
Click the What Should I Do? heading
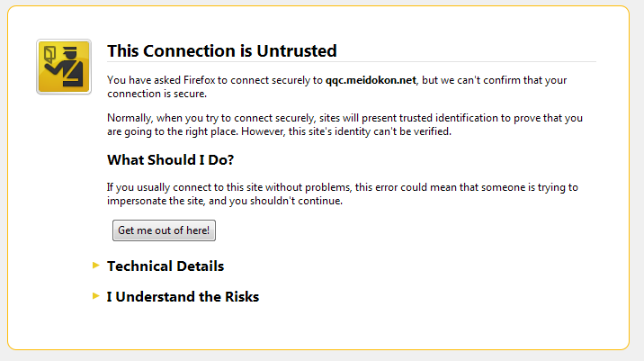[170, 160]
